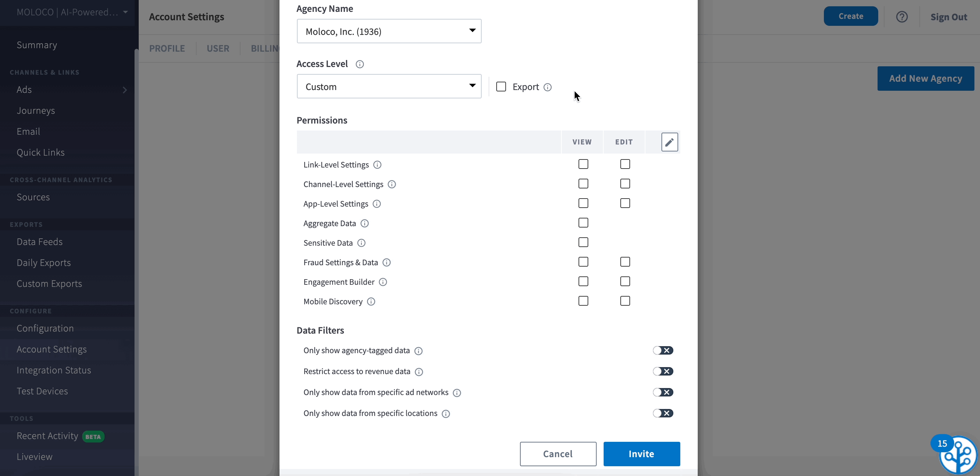The height and width of the screenshot is (476, 980).
Task: View the Sensitive Data info tooltip
Action: coord(361,243)
